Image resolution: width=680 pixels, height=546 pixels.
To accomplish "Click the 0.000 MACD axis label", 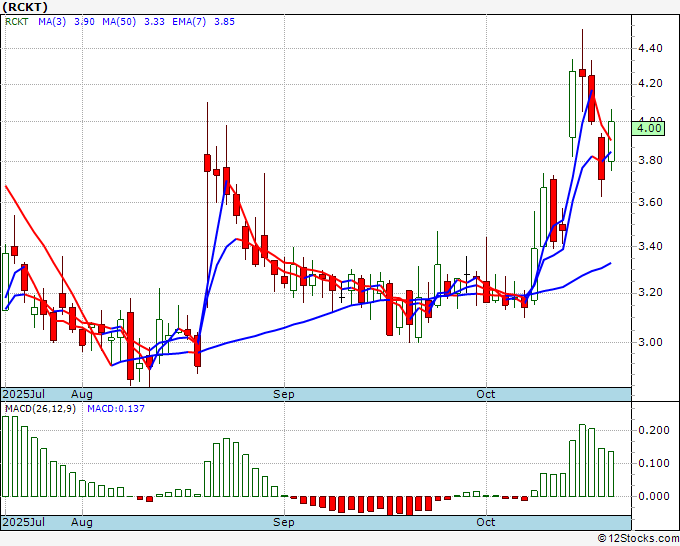I will (654, 496).
